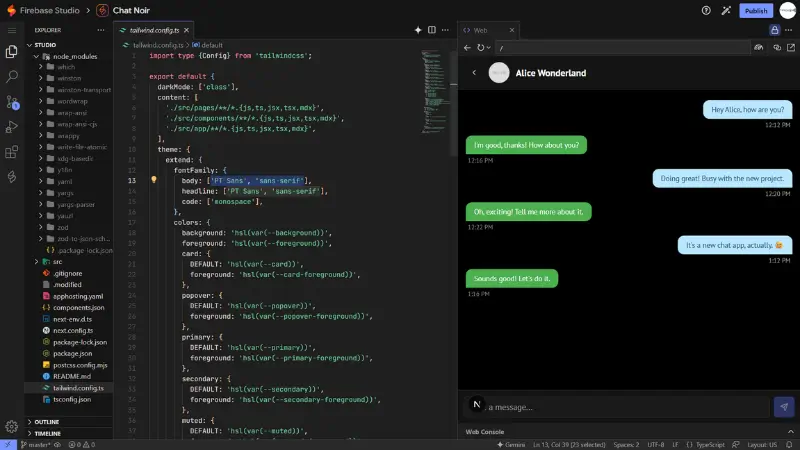This screenshot has height=450, width=800.
Task: Expand the src folder
Action: pyautogui.click(x=36, y=261)
